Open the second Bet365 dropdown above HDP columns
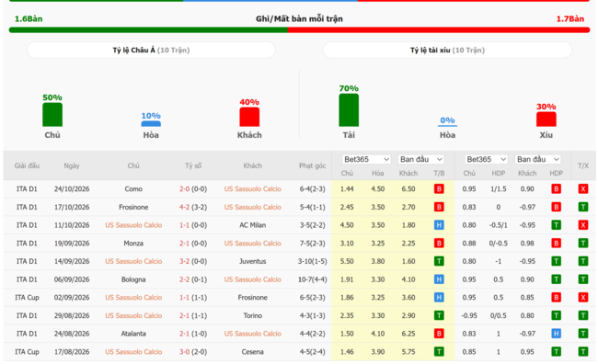This screenshot has width=598, height=364. 487,159
